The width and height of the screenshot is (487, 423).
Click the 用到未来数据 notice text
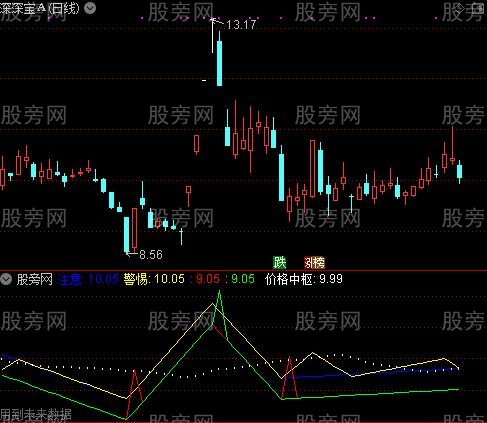[36, 415]
